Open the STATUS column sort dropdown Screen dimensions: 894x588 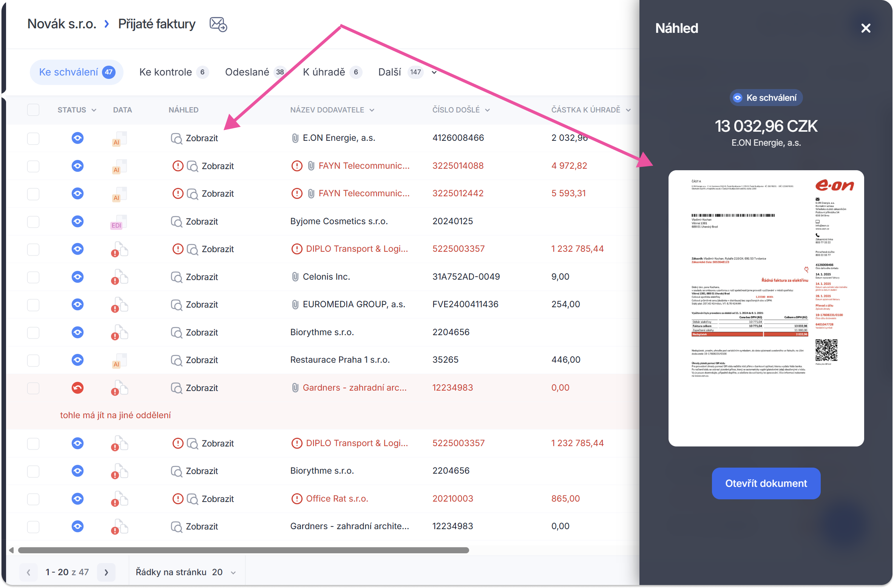[x=94, y=110]
